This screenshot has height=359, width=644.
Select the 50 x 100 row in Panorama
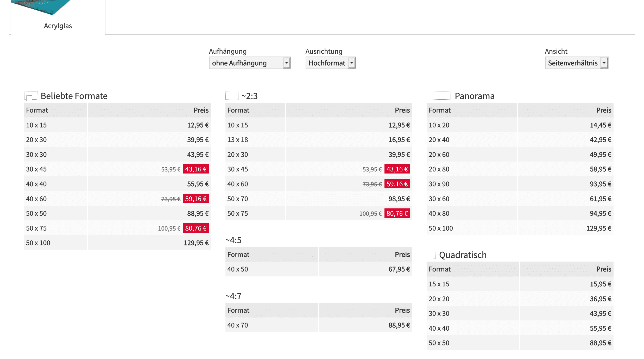point(441,228)
